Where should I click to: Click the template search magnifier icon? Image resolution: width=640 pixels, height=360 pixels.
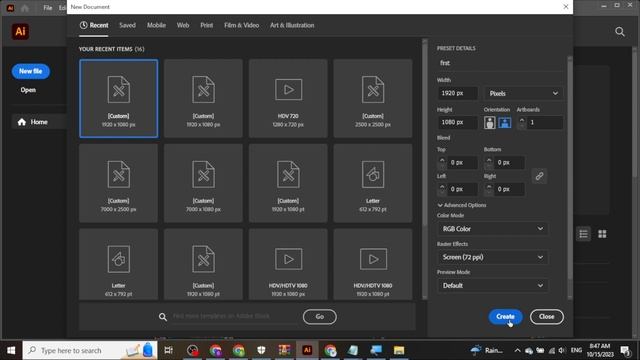pyautogui.click(x=163, y=317)
